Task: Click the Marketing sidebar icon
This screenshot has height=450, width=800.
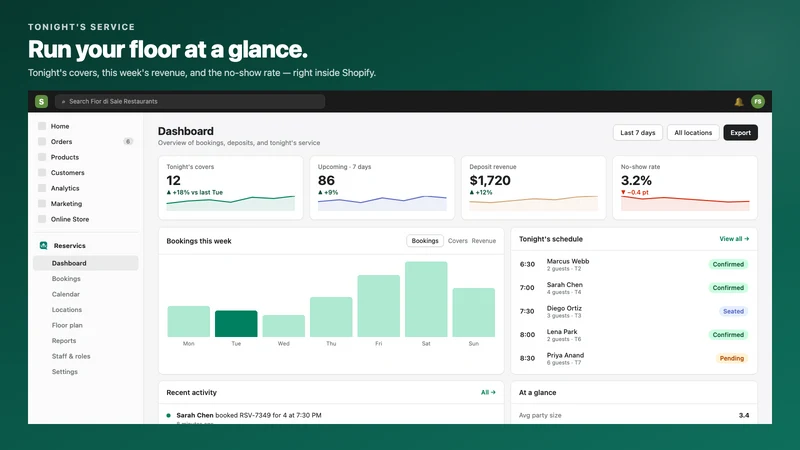Action: [42, 204]
